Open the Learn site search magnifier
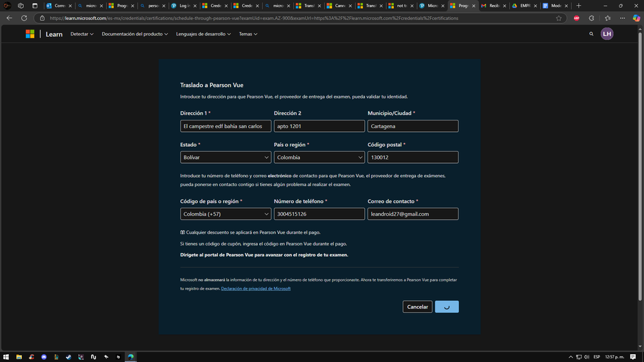 pos(591,34)
